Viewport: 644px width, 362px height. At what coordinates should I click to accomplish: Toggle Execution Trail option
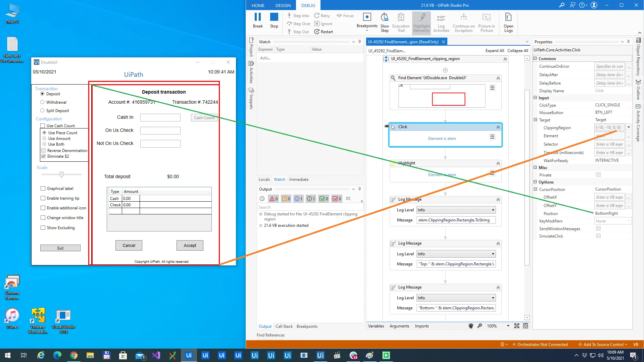(x=401, y=22)
